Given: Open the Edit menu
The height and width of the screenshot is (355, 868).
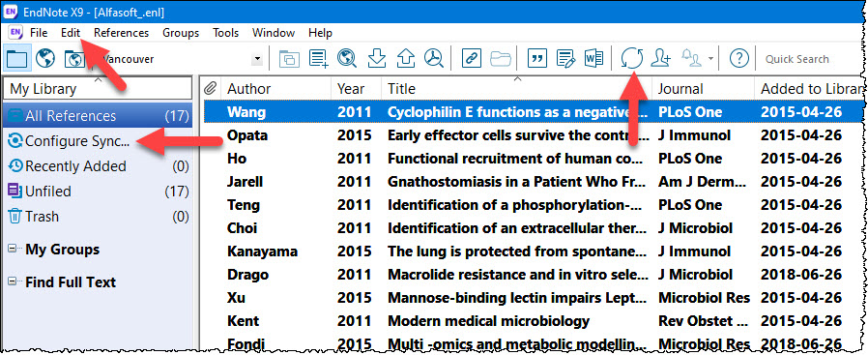Looking at the screenshot, I should click(71, 33).
